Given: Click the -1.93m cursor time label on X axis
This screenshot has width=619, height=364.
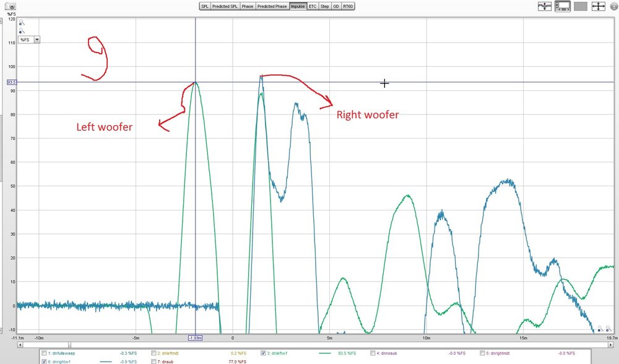Looking at the screenshot, I should (196, 338).
